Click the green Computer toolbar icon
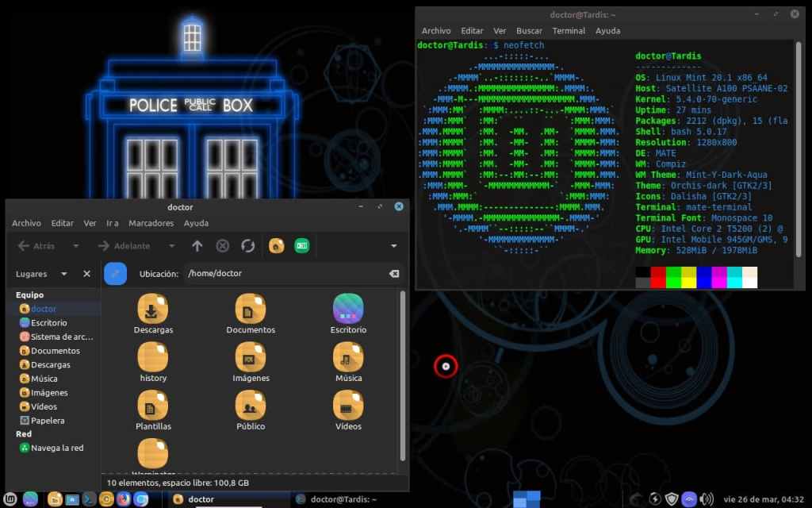 [x=301, y=246]
